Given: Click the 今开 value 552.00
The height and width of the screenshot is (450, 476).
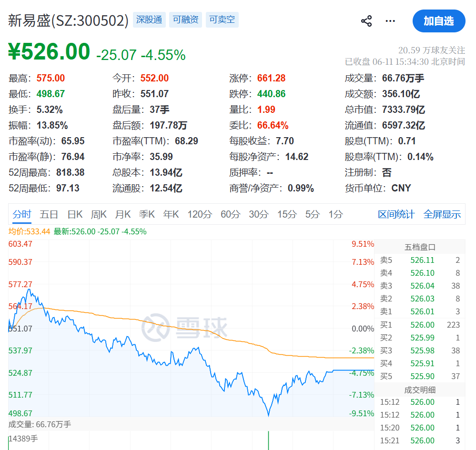Looking at the screenshot, I should tap(154, 78).
